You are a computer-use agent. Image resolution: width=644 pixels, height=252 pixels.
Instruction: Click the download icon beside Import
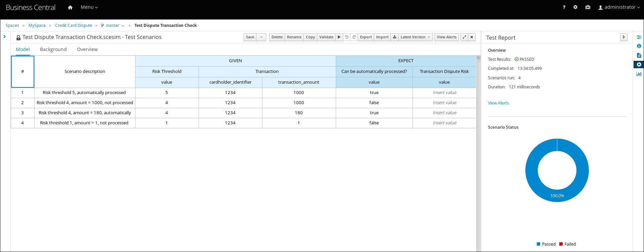click(x=395, y=37)
